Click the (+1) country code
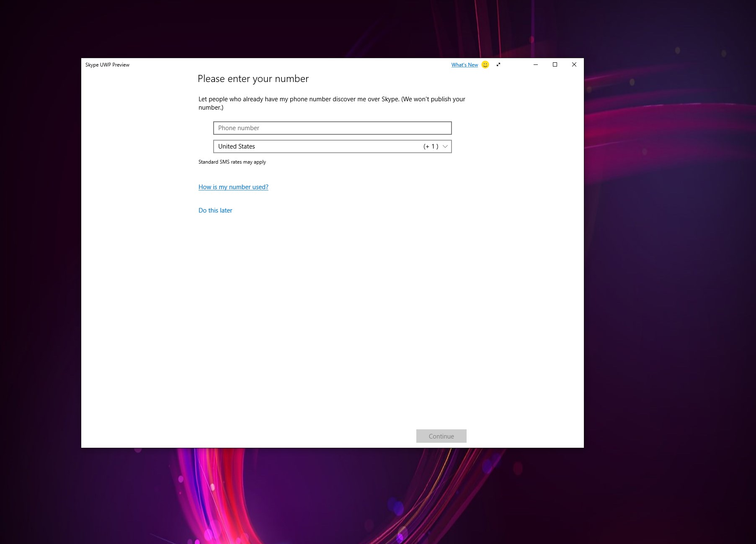Image resolution: width=756 pixels, height=544 pixels. pyautogui.click(x=431, y=146)
